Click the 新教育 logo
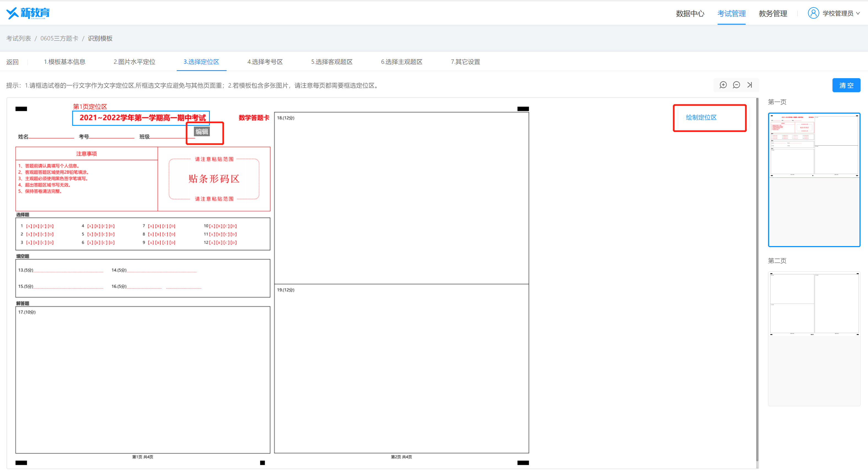Image resolution: width=868 pixels, height=472 pixels. coord(28,13)
